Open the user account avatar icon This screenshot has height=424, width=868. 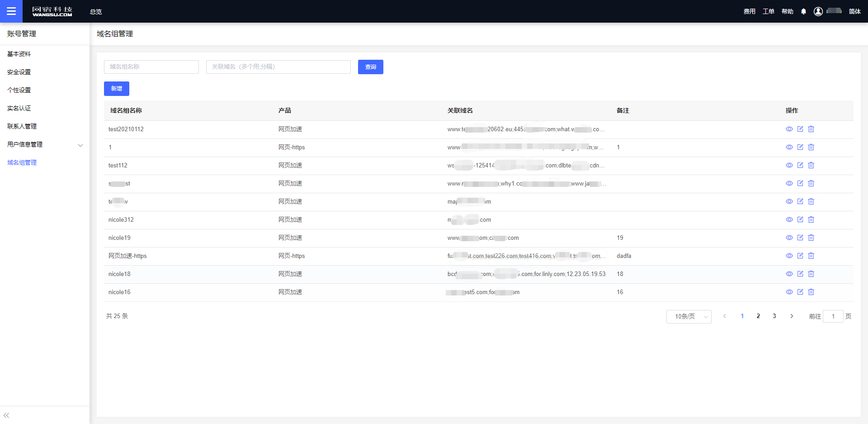[x=818, y=12]
